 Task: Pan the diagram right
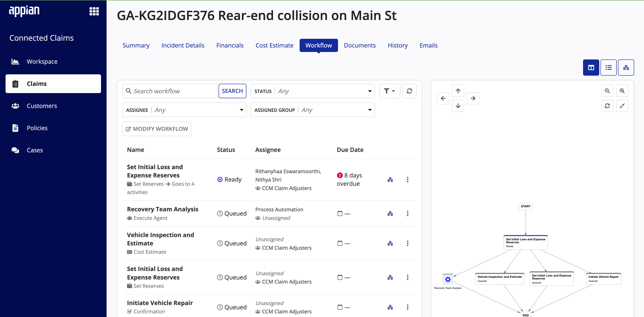point(473,98)
